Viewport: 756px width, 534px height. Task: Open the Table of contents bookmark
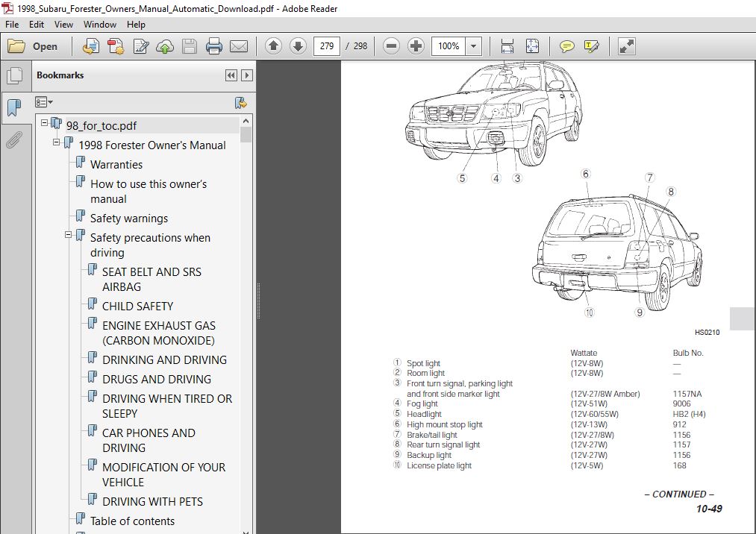[x=132, y=521]
